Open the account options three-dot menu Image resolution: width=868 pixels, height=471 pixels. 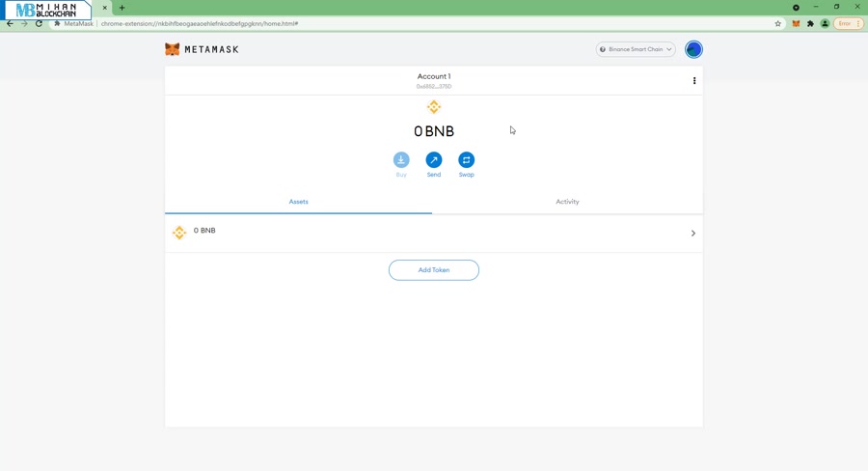pos(694,81)
